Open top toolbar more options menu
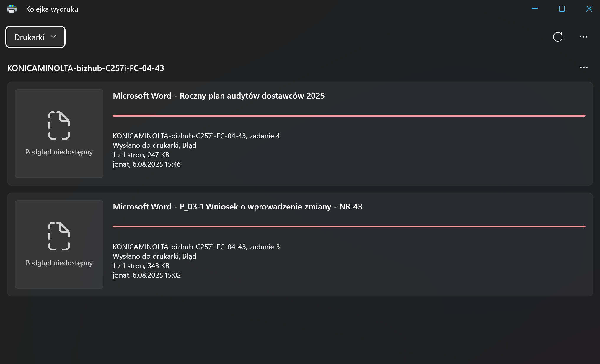Image resolution: width=600 pixels, height=364 pixels. 583,37
